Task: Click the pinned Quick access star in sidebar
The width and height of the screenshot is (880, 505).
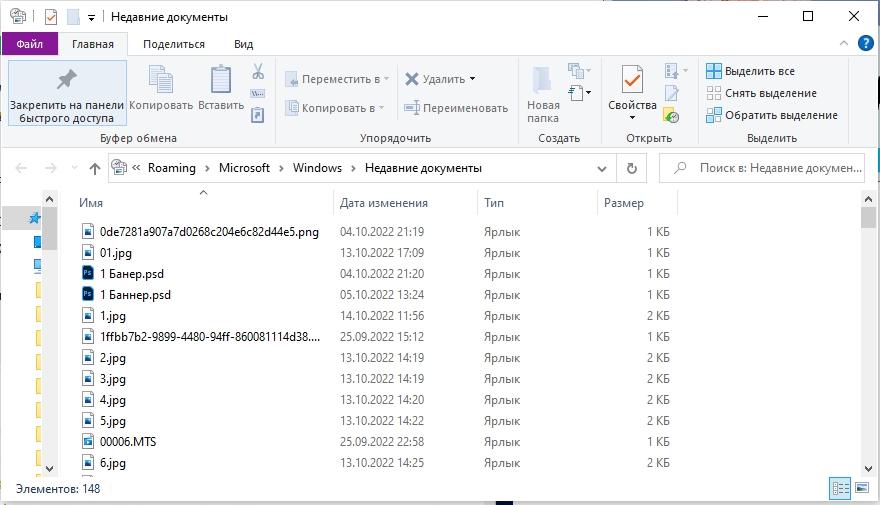Action: click(x=35, y=218)
